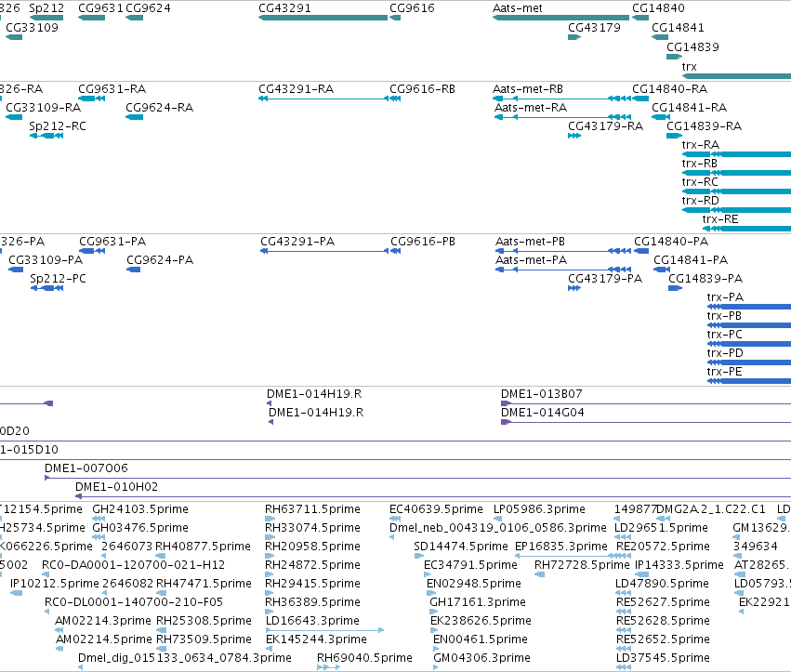Select protein Aats-met-PA
Image resolution: width=791 pixels, height=672 pixels.
531,260
